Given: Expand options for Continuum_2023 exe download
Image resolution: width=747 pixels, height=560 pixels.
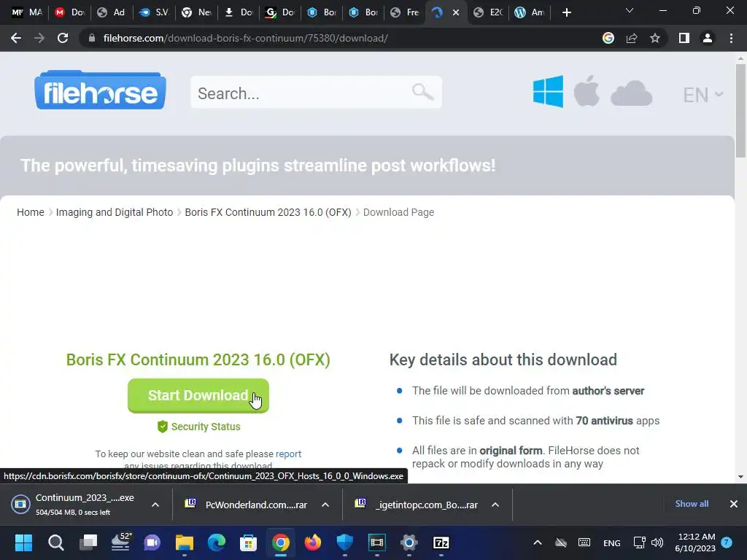Looking at the screenshot, I should [155, 505].
